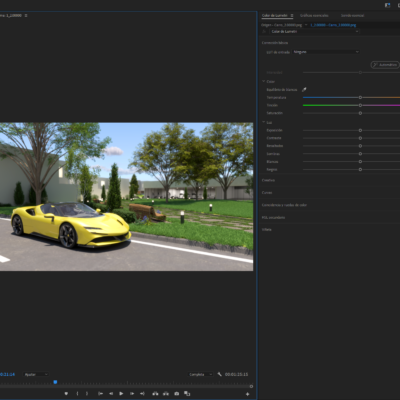
Task: Go to Out point in transport bar
Action: [142, 394]
